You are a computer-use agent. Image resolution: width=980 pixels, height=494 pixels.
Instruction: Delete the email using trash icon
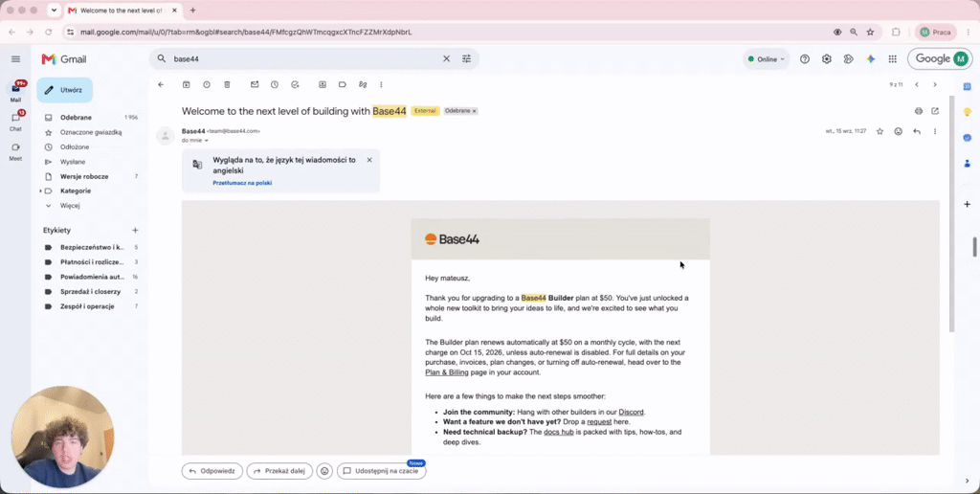click(x=227, y=84)
